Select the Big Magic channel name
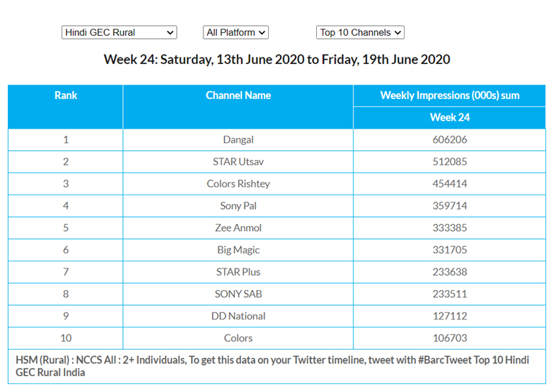 click(238, 250)
